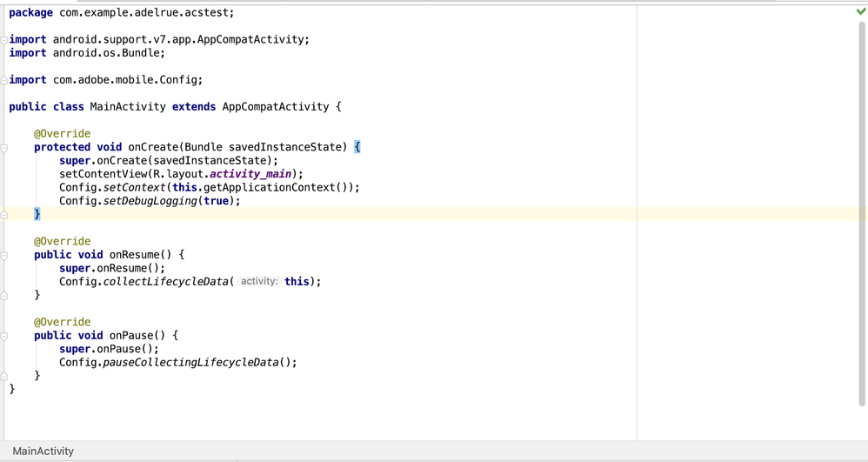Viewport: 868px width, 462px height.
Task: Click highlighted closing brace of onCreate
Action: pyautogui.click(x=37, y=214)
